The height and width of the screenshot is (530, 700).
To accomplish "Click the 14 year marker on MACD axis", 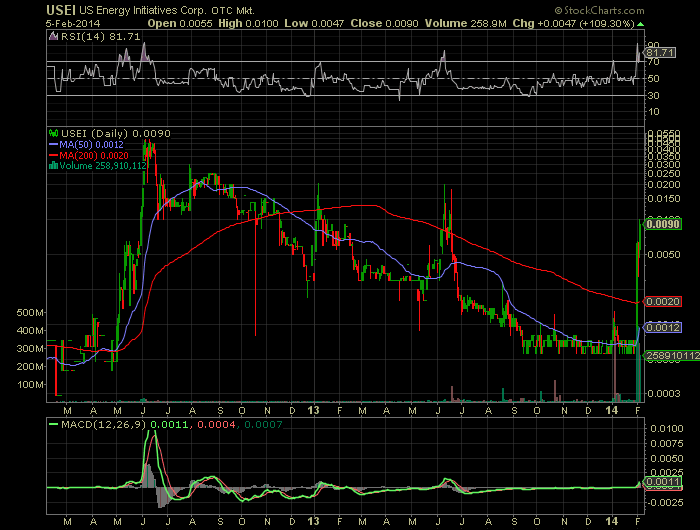I will [612, 521].
